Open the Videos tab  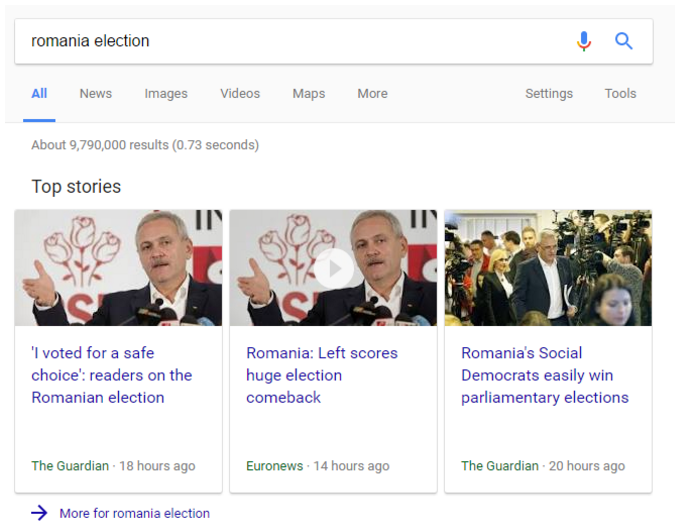pyautogui.click(x=240, y=93)
